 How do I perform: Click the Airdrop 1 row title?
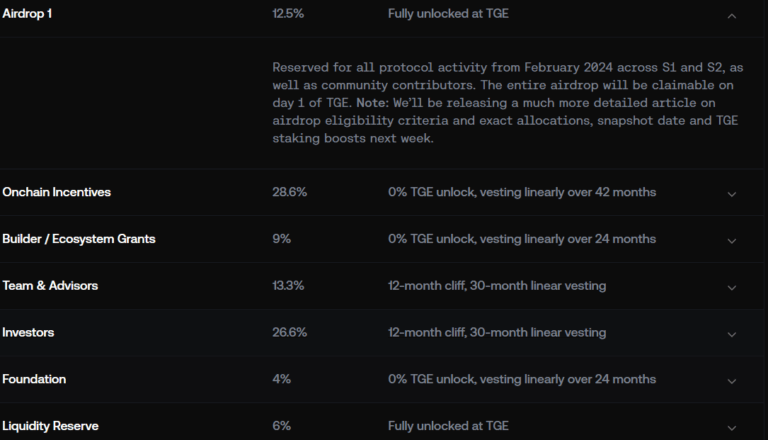click(28, 15)
